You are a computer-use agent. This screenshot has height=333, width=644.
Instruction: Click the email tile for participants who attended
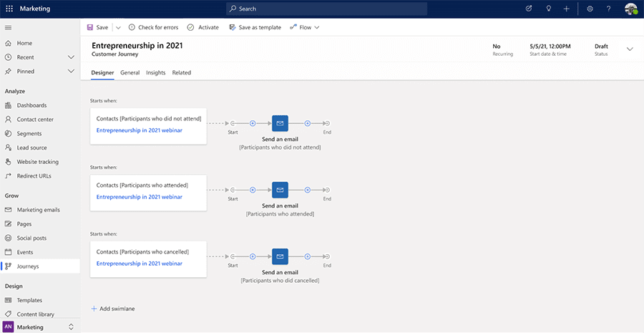[280, 190]
